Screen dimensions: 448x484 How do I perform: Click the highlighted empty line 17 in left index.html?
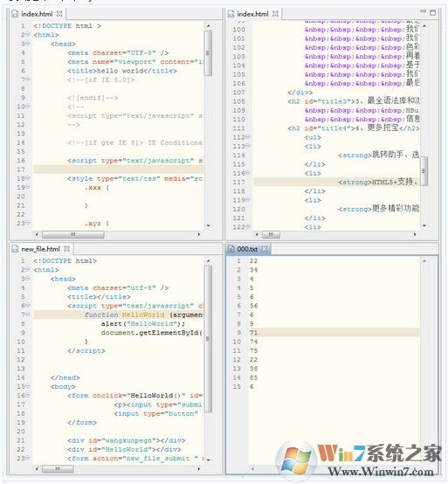point(119,169)
